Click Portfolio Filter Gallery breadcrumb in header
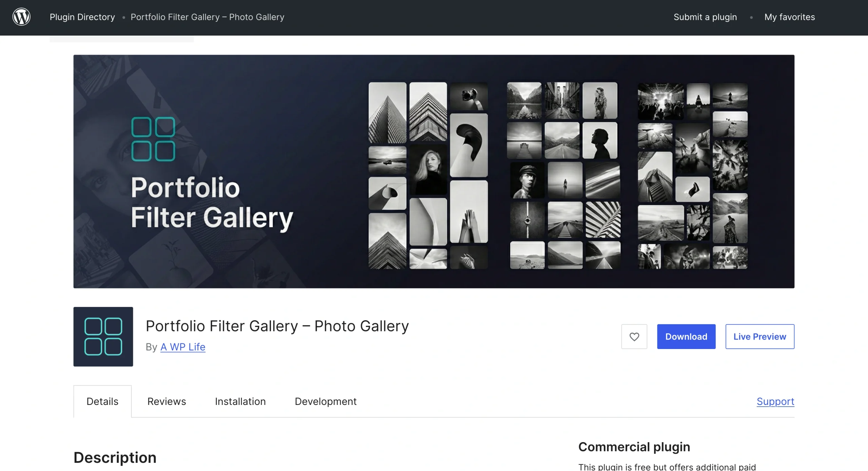The height and width of the screenshot is (471, 868). point(208,17)
